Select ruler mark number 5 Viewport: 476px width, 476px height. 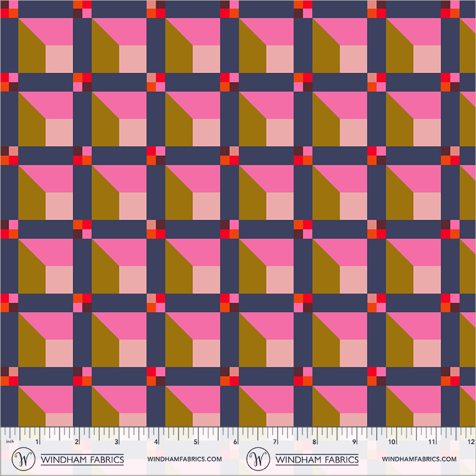tap(196, 442)
